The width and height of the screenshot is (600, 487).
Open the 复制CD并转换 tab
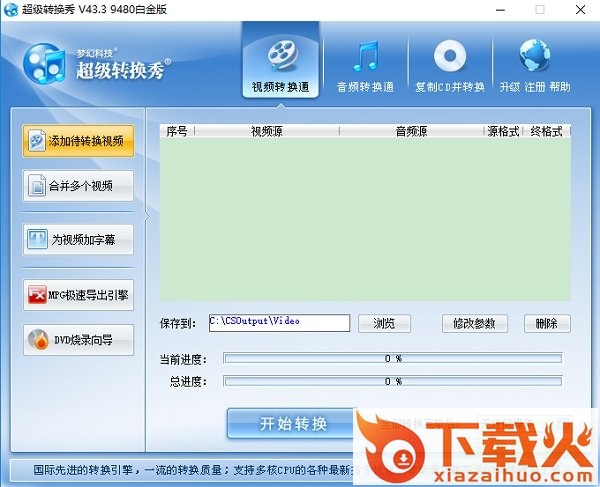450,67
